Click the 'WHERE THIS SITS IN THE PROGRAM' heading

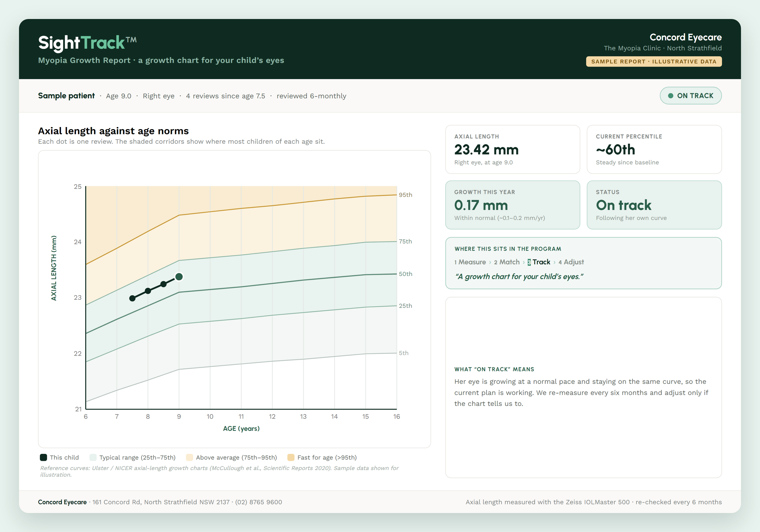[x=508, y=249]
